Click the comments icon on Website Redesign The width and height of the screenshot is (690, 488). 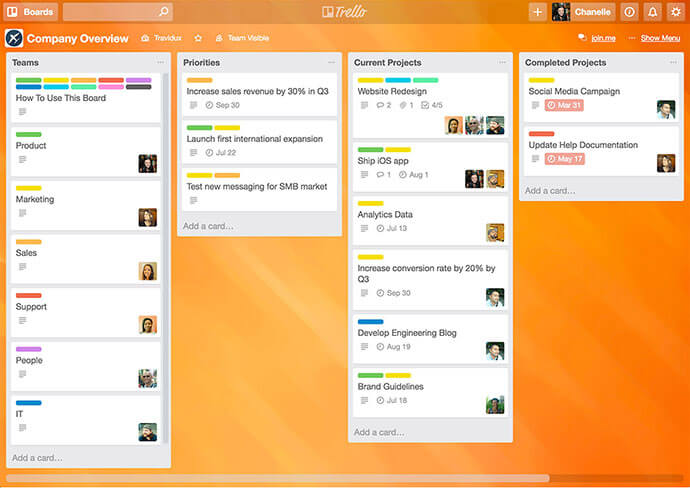(380, 105)
